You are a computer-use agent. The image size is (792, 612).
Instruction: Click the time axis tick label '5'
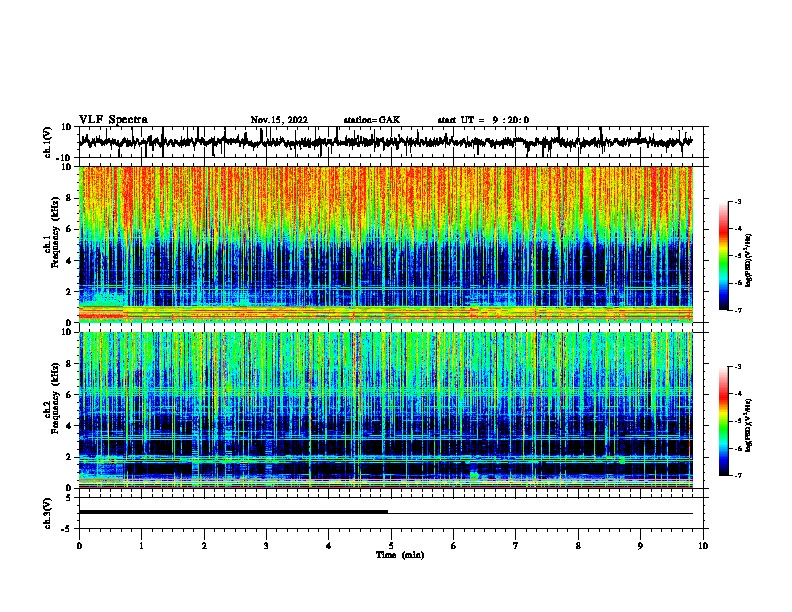pos(391,545)
